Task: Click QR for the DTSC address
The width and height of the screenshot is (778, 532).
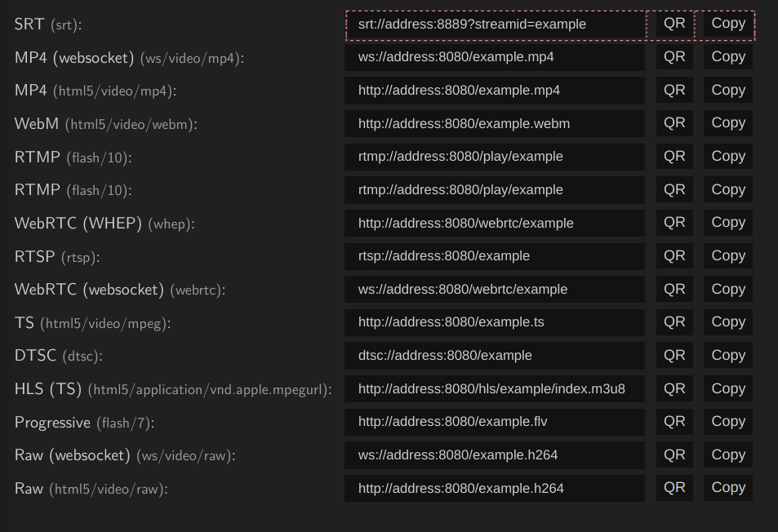Action: click(x=674, y=354)
